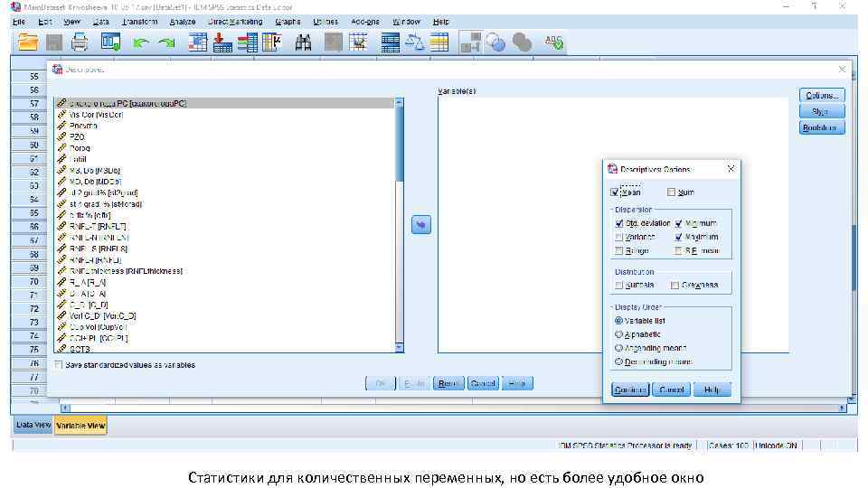Switch to the Variable View tab
Screen dimensions: 868x488
80,426
